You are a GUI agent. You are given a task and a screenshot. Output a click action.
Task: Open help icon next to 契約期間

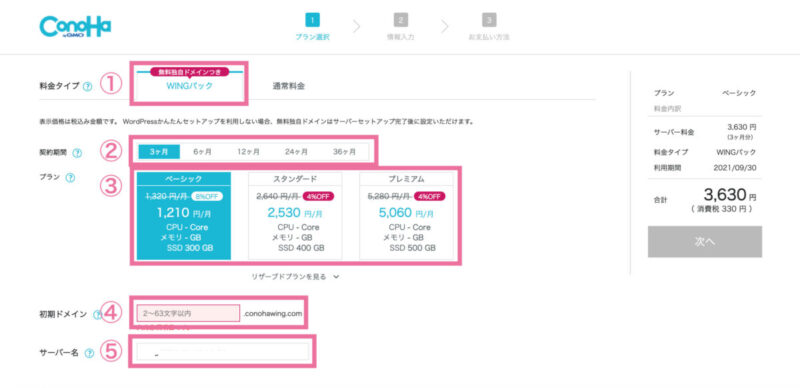click(x=77, y=153)
